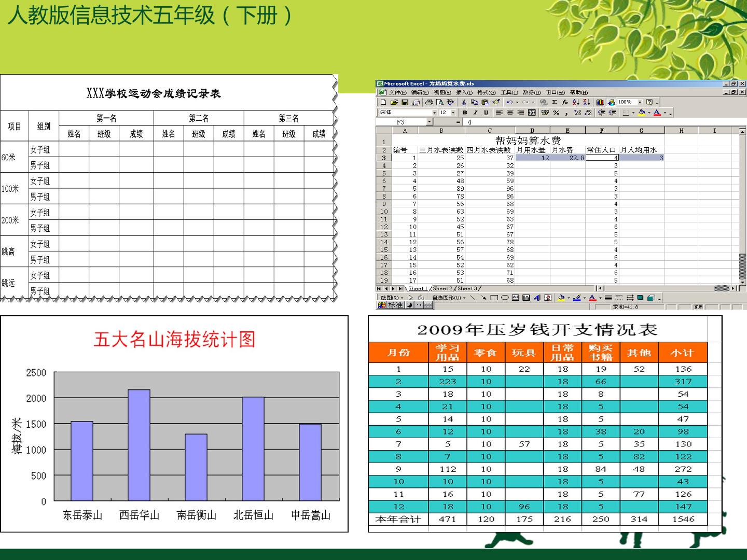Screen dimensions: 747x560
Task: Expand the zoom percentage dropdown
Action: click(640, 102)
